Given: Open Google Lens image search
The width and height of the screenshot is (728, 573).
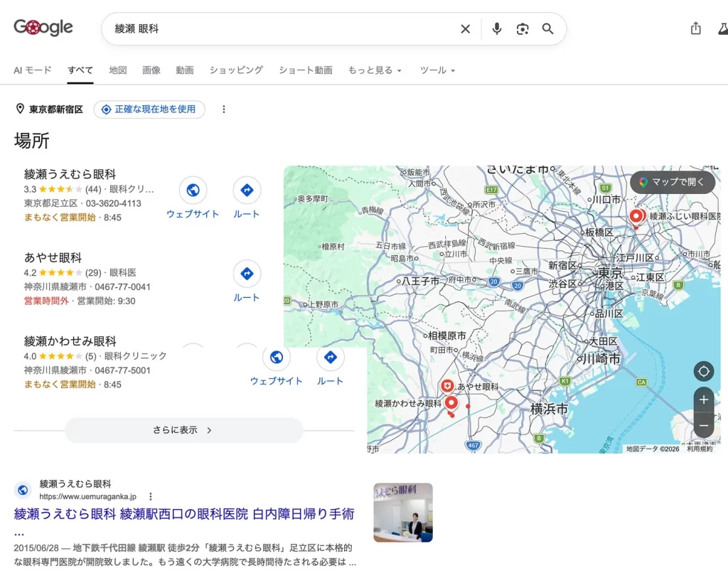Looking at the screenshot, I should tap(523, 28).
